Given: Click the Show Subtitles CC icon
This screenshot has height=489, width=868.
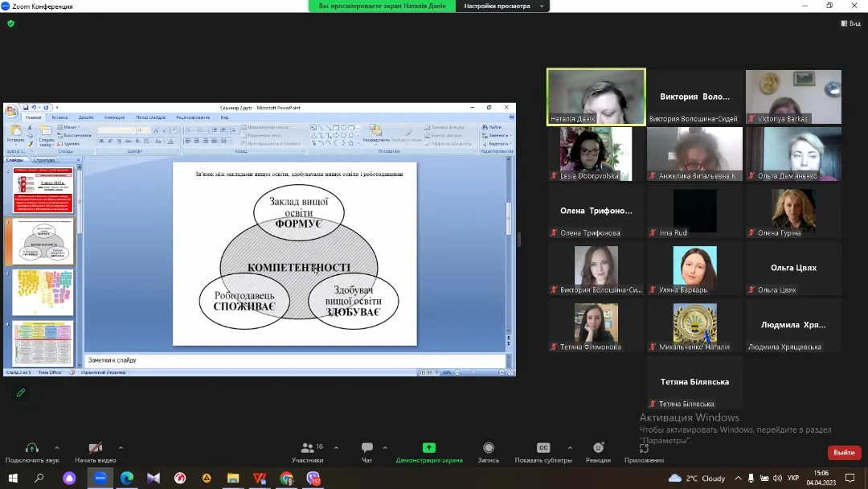Looking at the screenshot, I should [543, 448].
